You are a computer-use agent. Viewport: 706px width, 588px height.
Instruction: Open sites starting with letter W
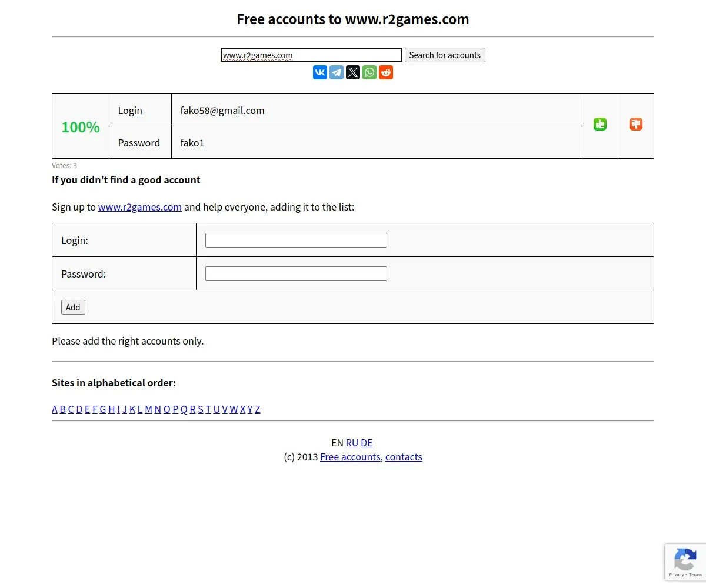[x=234, y=409]
